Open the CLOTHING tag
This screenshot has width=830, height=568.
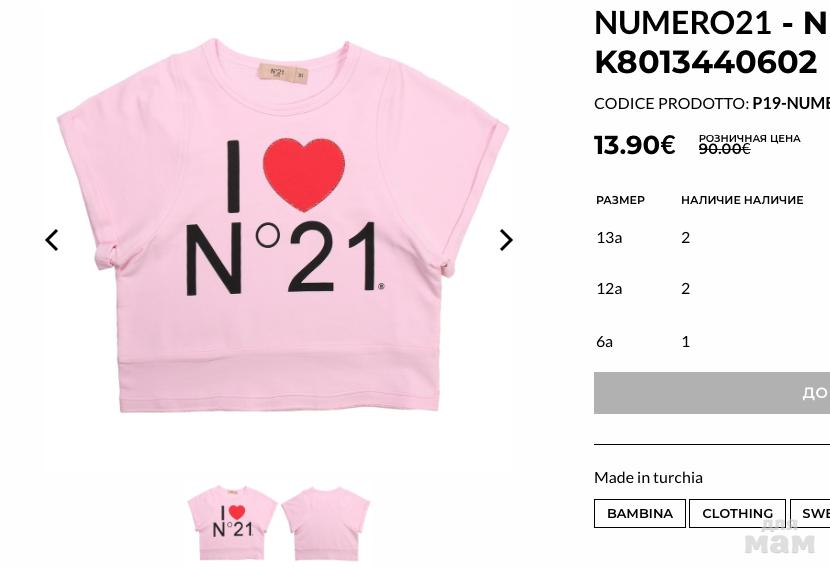(737, 513)
